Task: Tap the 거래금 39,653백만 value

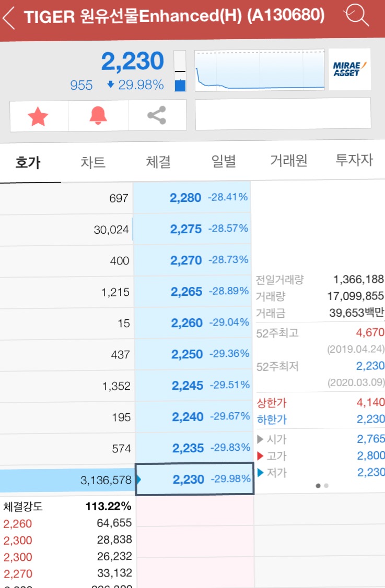Action: [x=356, y=313]
